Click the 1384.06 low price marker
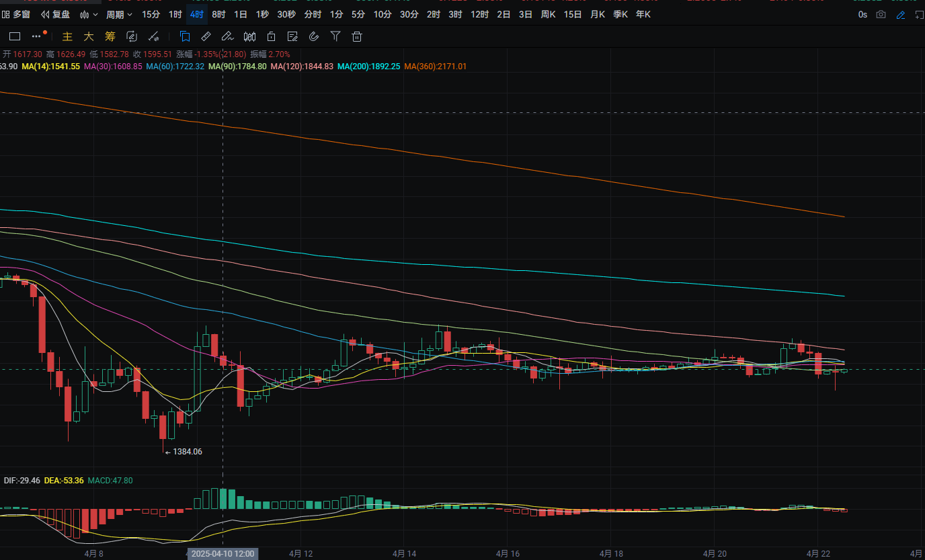 click(x=187, y=452)
